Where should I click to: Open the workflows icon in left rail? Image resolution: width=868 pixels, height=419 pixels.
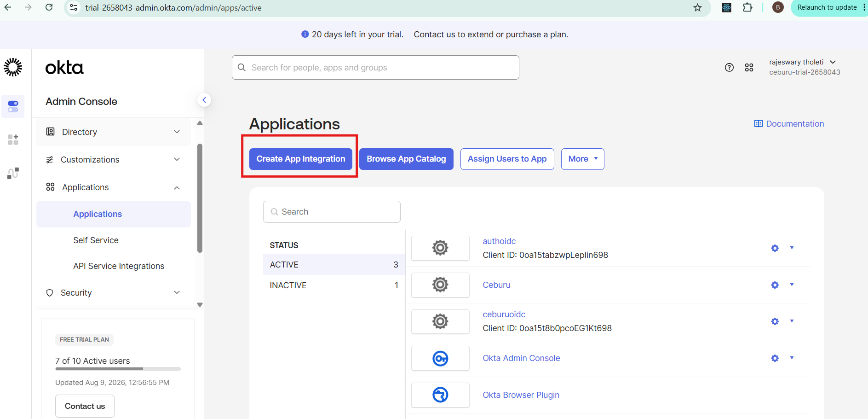coord(13,173)
